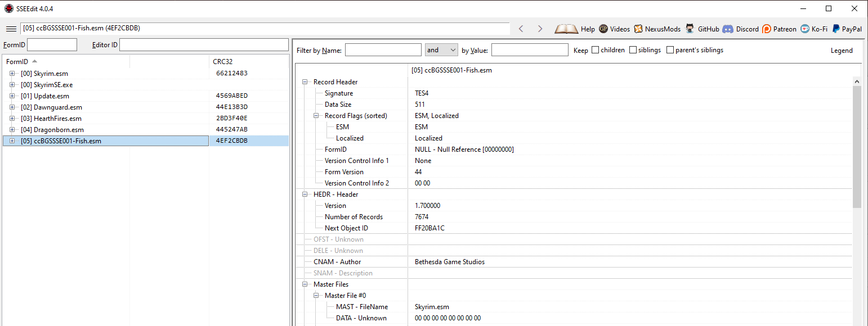Screen dimensions: 868x326
Task: Click the by Value filter field
Action: pos(530,50)
